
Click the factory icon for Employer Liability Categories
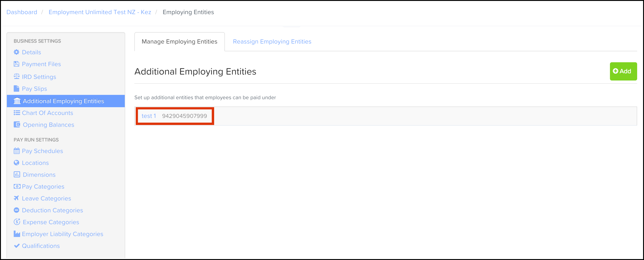17,234
